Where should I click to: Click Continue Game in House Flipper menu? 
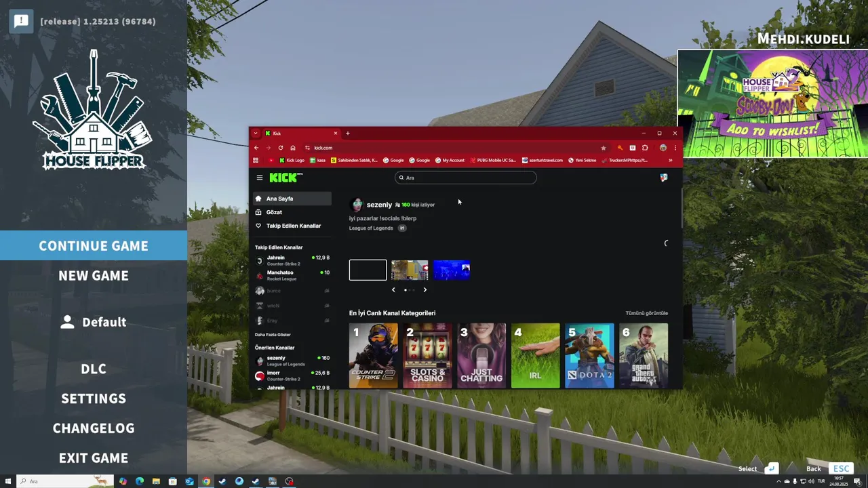tap(94, 245)
